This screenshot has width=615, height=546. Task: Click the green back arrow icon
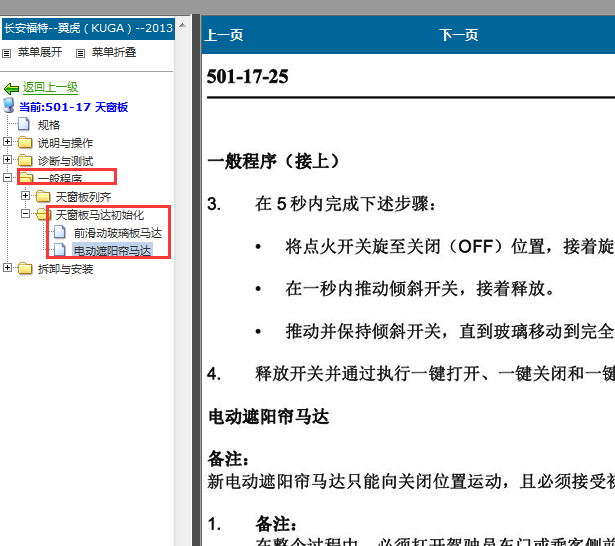11,89
